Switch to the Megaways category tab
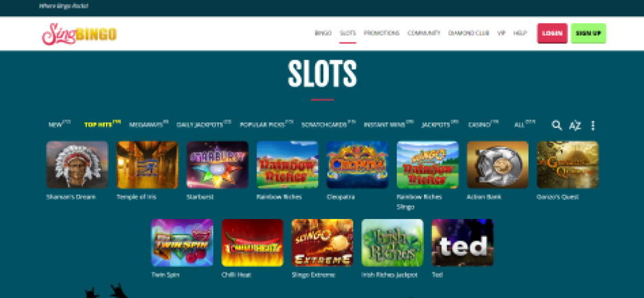This screenshot has width=644, height=298. [x=149, y=124]
